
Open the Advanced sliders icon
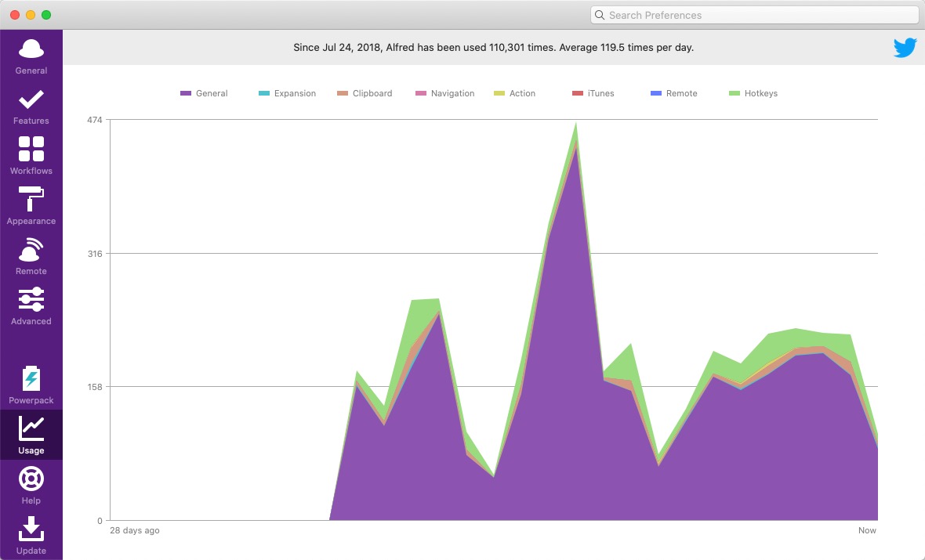coord(31,299)
